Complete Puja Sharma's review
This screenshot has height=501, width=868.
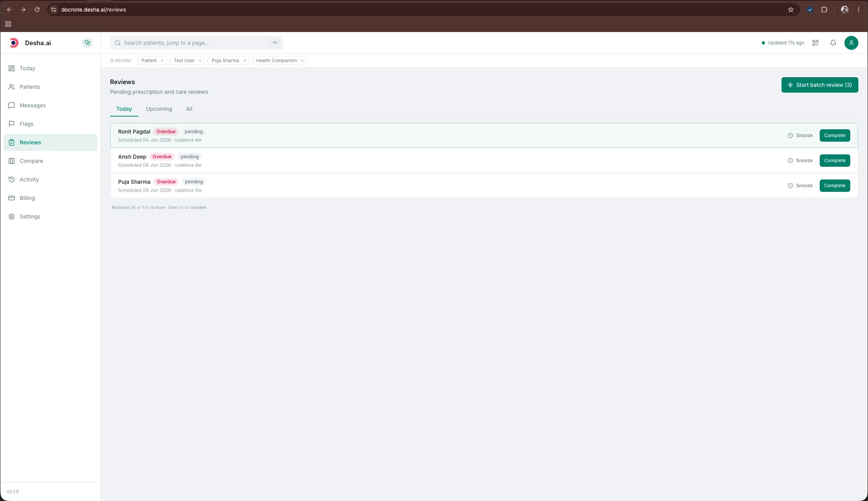[835, 186]
